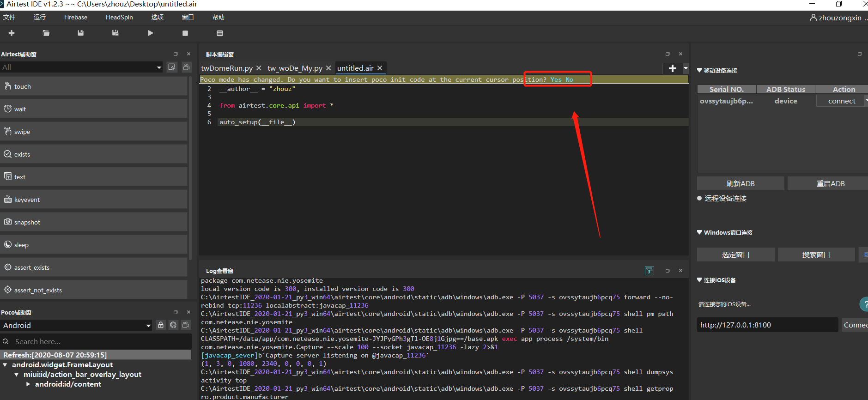
Task: Insert an assert_not_exists command
Action: click(x=94, y=290)
